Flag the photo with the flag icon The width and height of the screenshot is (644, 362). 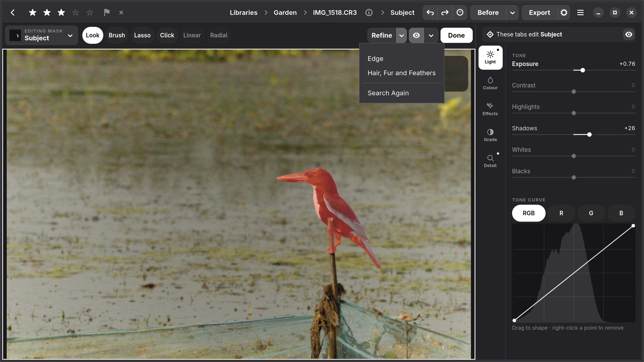107,13
